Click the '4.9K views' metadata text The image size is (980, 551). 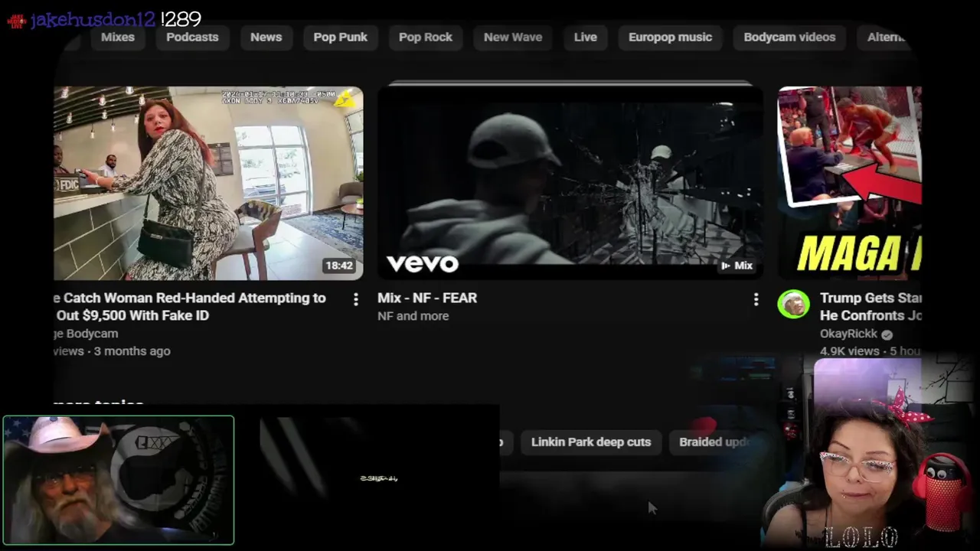tap(849, 351)
